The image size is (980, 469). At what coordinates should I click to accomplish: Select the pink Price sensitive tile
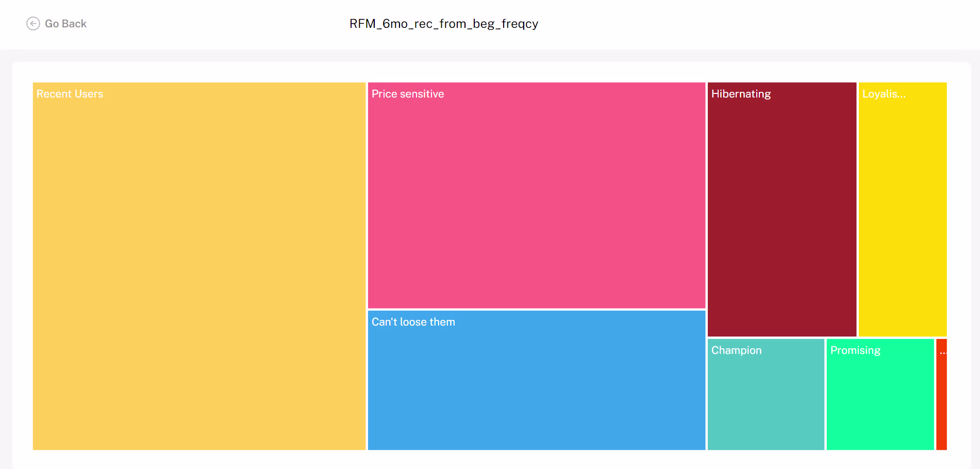(x=536, y=201)
